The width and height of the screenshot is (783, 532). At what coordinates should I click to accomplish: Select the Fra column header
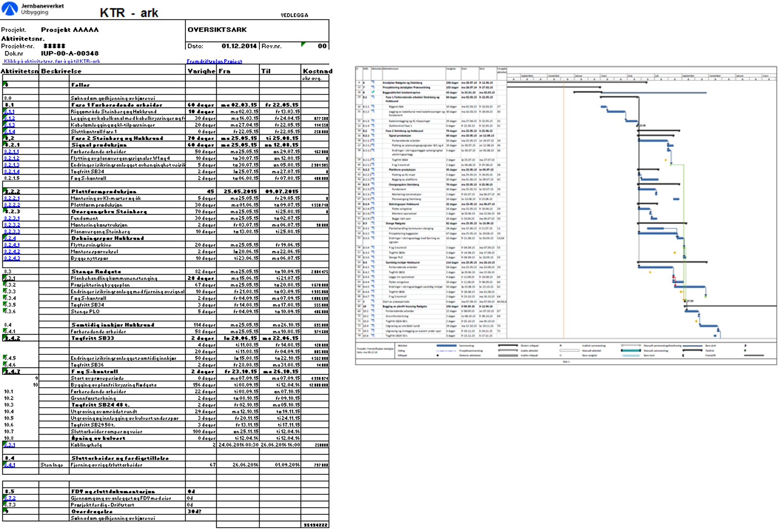tap(224, 71)
